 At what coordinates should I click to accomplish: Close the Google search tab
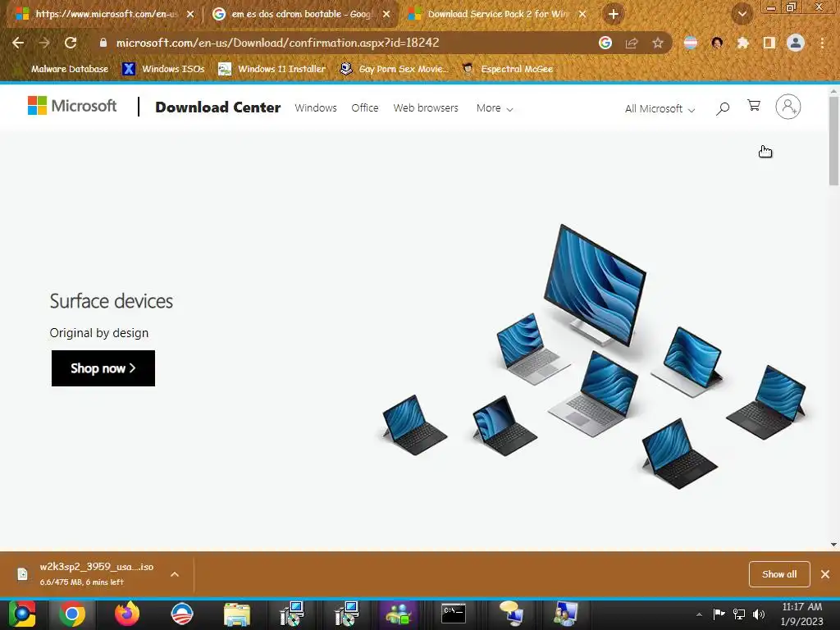pos(387,14)
